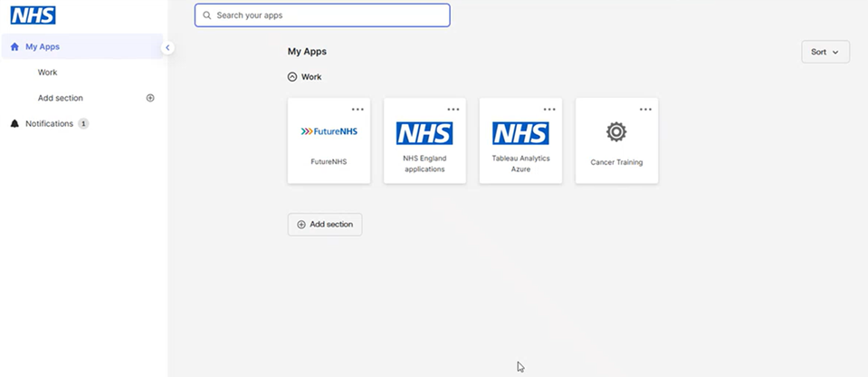Open the Sort dropdown

[x=825, y=52]
